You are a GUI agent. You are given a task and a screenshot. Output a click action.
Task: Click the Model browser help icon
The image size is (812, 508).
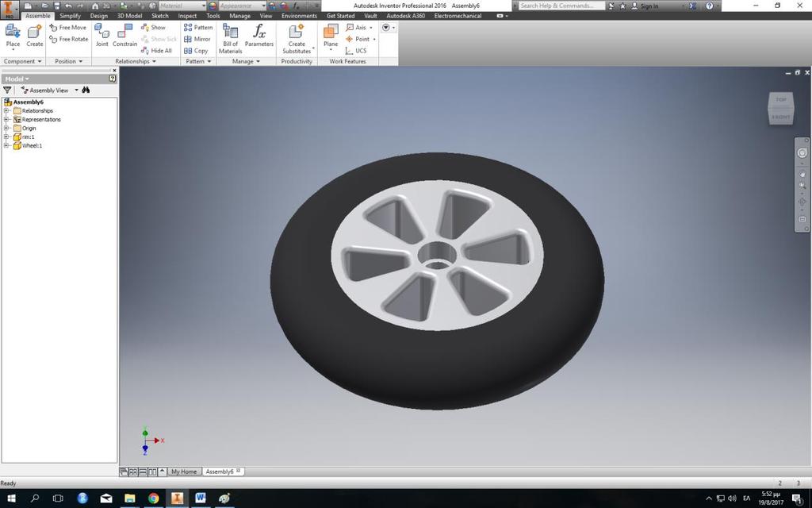[x=113, y=79]
